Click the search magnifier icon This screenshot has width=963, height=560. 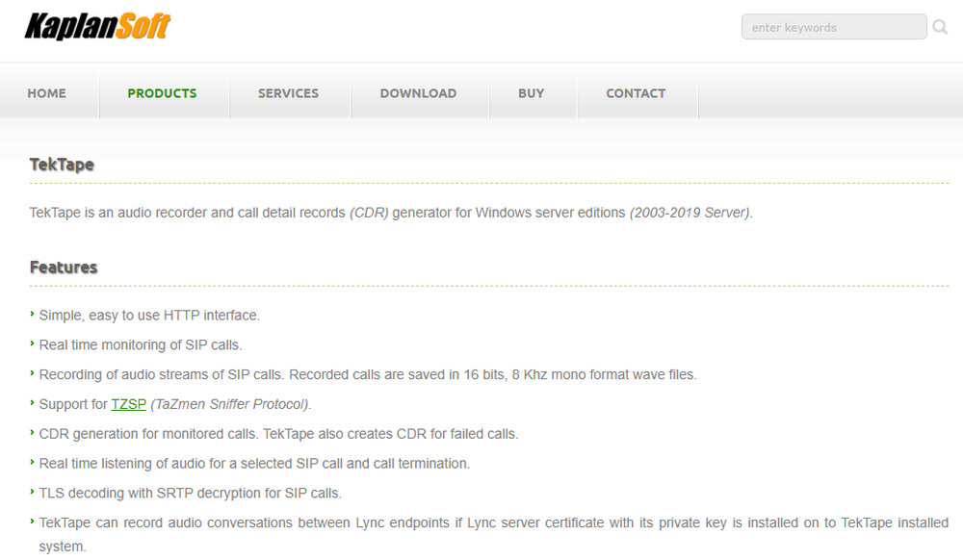pyautogui.click(x=940, y=27)
